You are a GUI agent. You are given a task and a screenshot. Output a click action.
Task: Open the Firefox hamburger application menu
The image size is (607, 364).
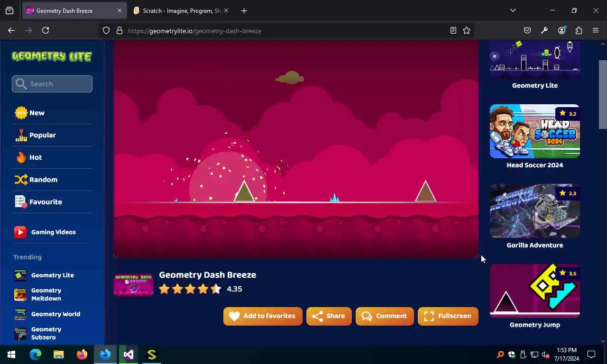pyautogui.click(x=596, y=30)
